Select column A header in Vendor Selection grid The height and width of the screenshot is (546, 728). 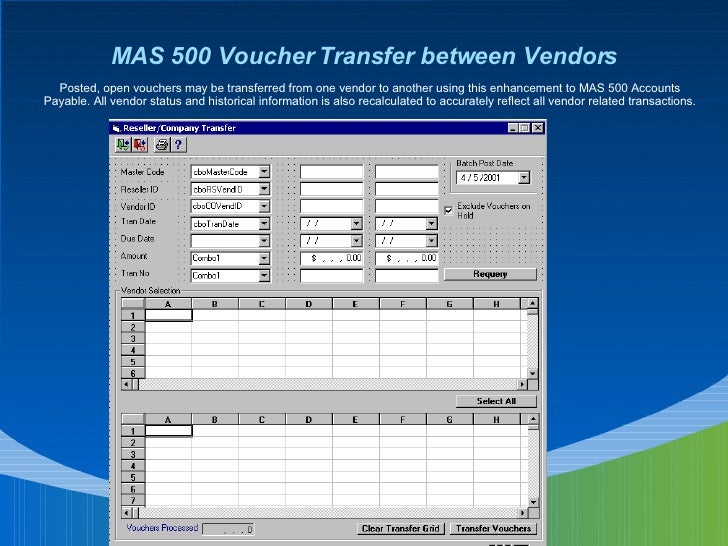click(x=168, y=304)
